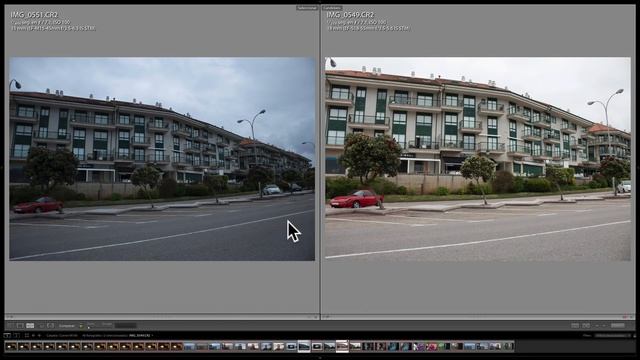This screenshot has height=360, width=640.
Task: Remove the candidate photo with its X icon
Action: (x=631, y=317)
